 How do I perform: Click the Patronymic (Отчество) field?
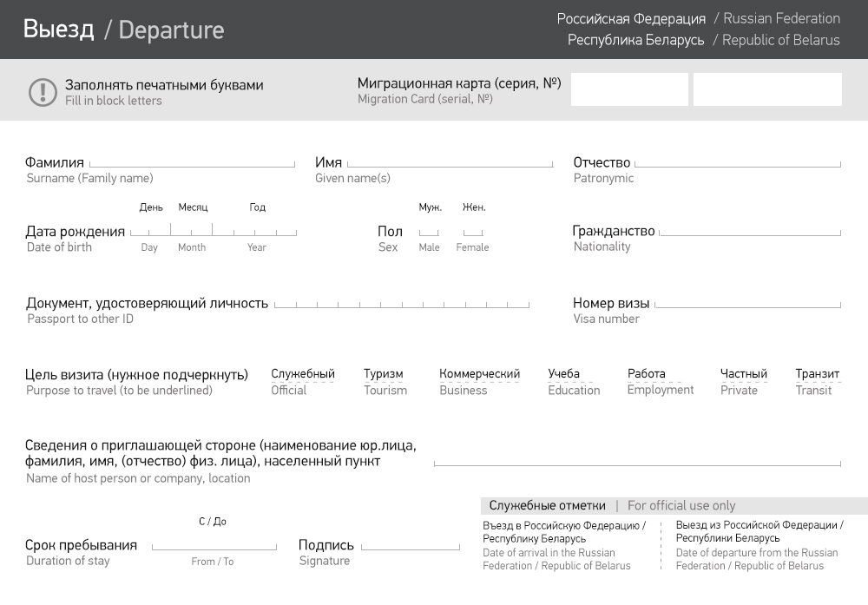(x=737, y=161)
